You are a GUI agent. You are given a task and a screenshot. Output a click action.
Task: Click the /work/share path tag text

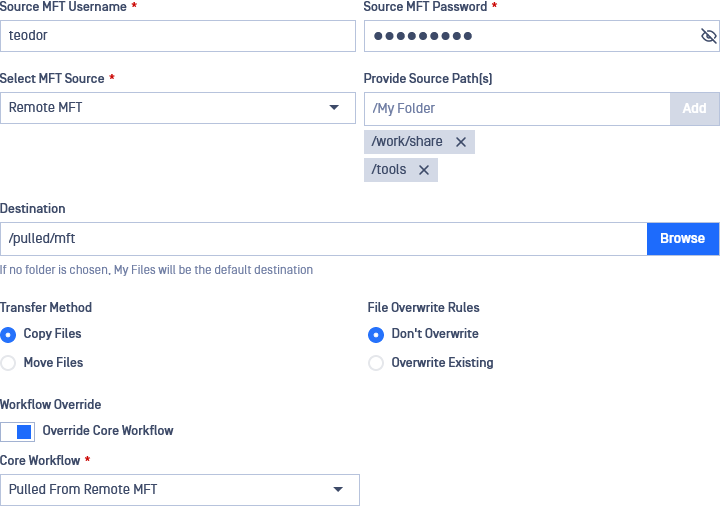pos(407,141)
